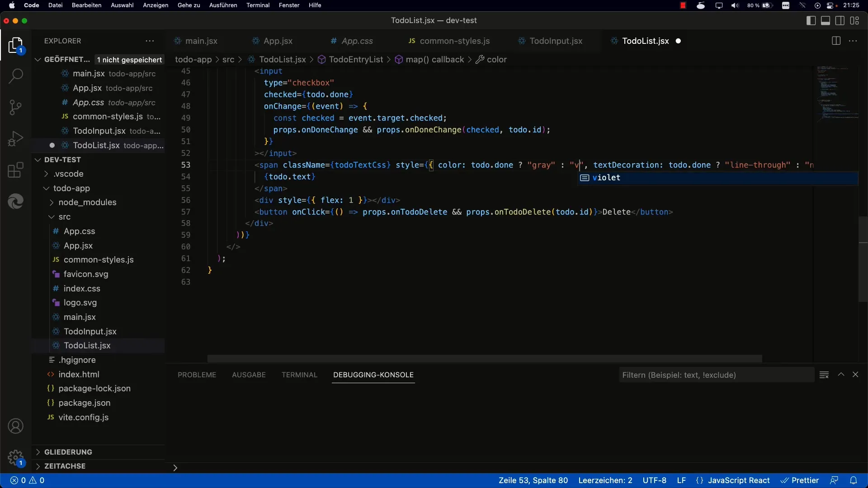The image size is (868, 488).
Task: Open package.json in explorer tree
Action: point(84,403)
